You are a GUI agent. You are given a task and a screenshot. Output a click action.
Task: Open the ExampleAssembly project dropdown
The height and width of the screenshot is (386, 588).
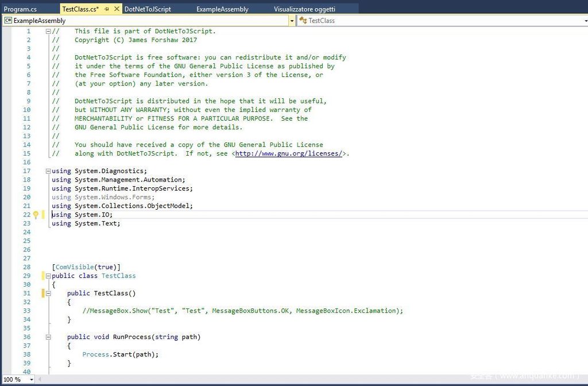(292, 21)
